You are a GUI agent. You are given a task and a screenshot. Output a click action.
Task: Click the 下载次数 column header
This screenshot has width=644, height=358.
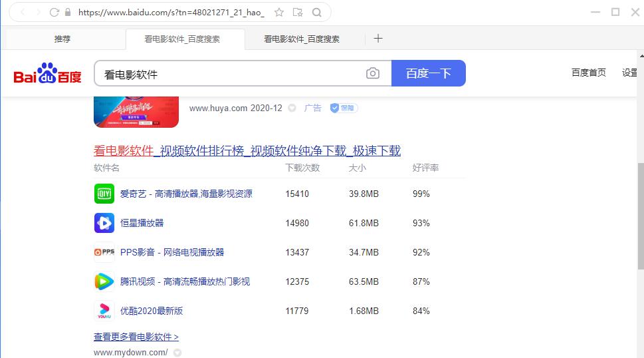302,168
